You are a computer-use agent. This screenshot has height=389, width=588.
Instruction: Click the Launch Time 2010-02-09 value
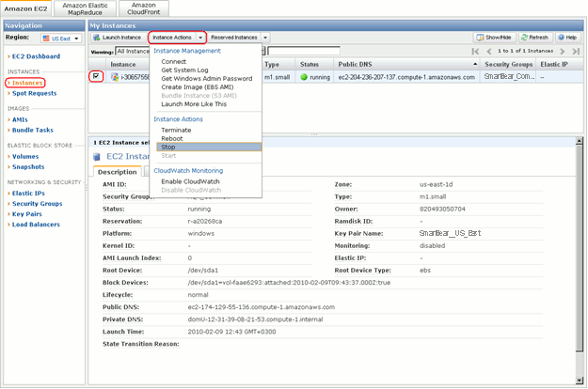click(231, 332)
